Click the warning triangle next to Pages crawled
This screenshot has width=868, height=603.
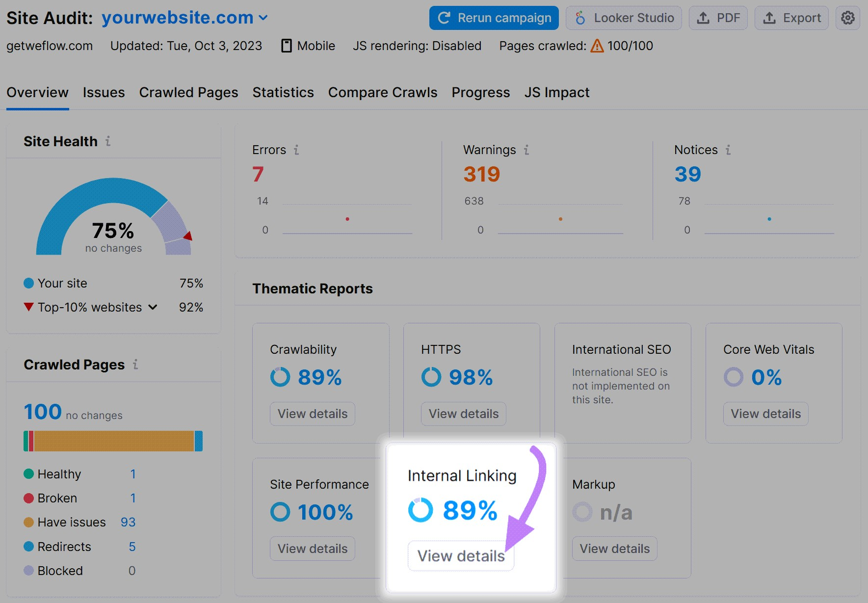click(598, 45)
